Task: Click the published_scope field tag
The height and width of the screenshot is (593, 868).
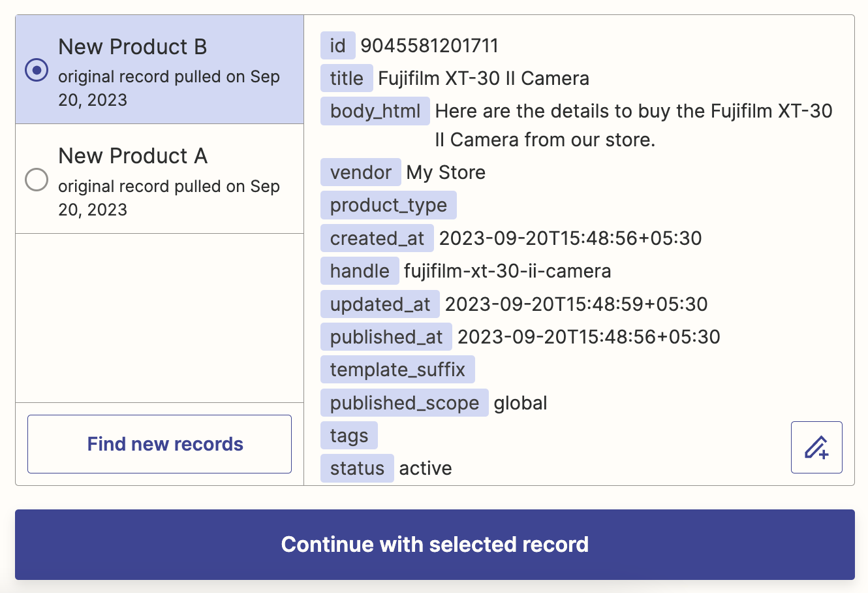Action: point(404,403)
